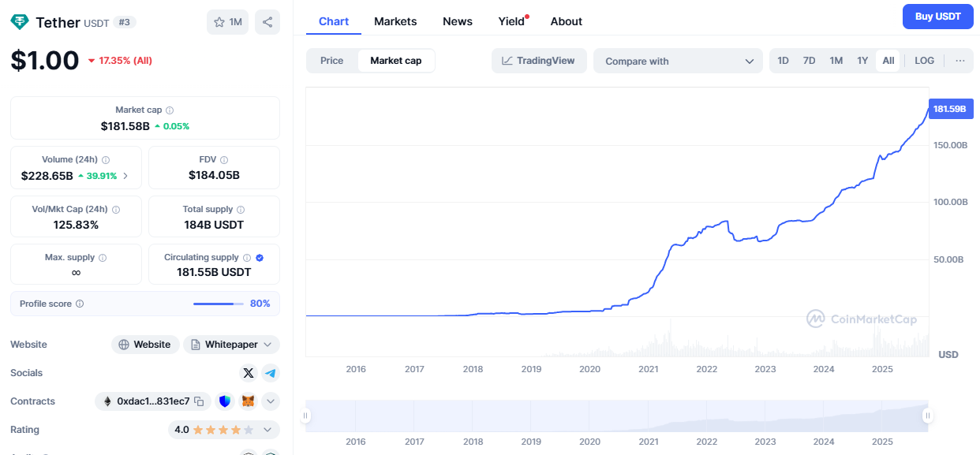Image resolution: width=980 pixels, height=455 pixels.
Task: Open Volume (24h) info icon
Action: [106, 159]
